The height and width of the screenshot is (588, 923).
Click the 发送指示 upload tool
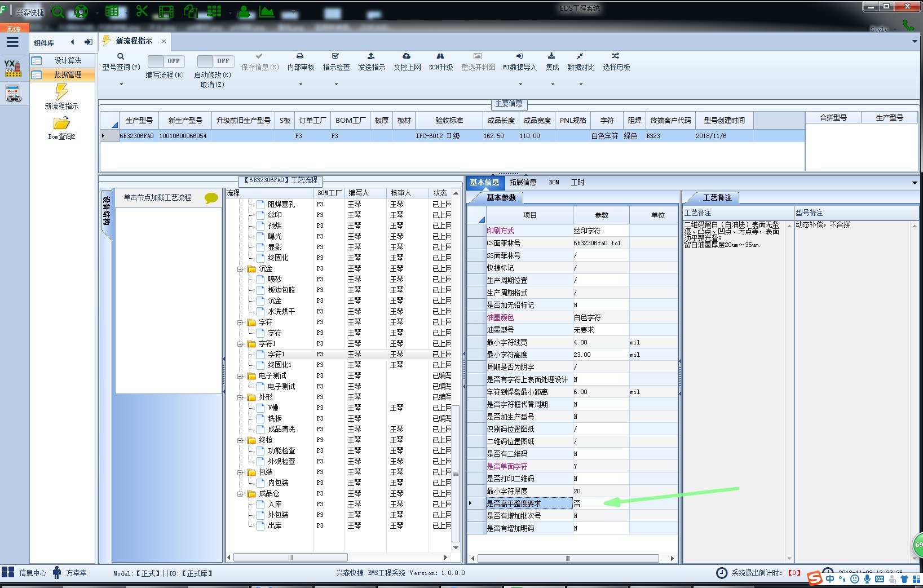click(x=371, y=62)
